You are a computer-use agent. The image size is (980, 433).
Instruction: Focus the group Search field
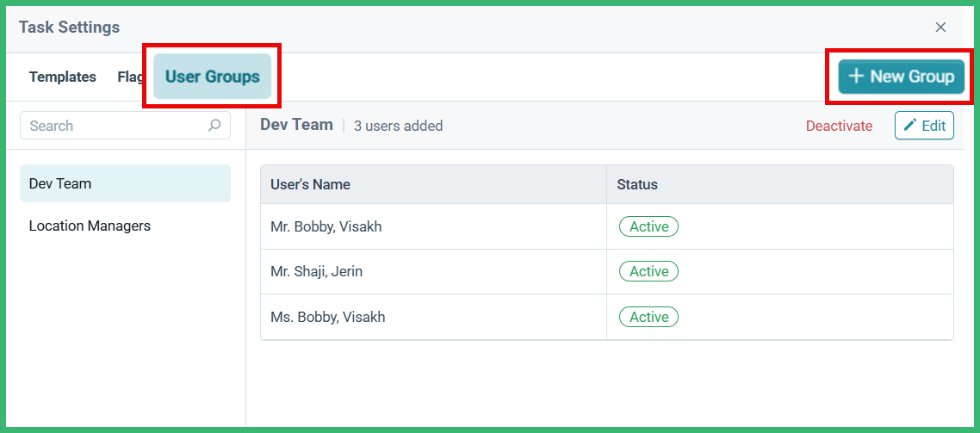click(125, 126)
